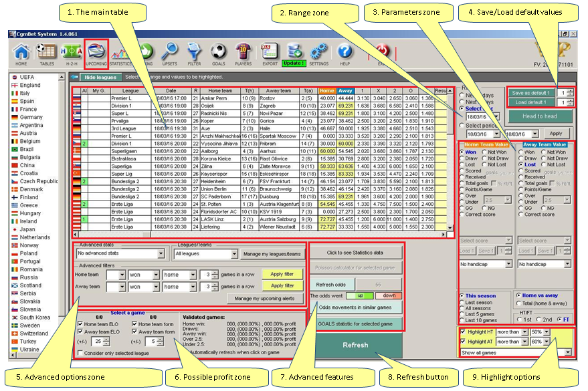Open the HELP question mark icon
Viewport: 588px width, 391px height.
point(345,54)
